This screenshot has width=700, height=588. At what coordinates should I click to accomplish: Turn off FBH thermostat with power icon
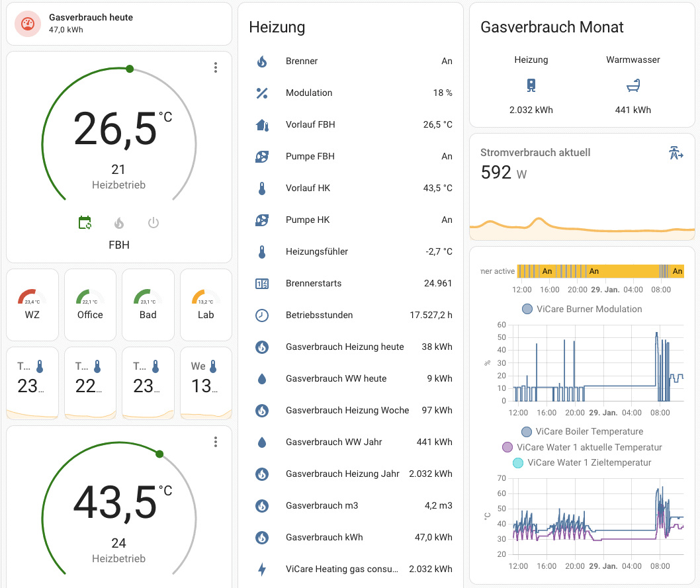(153, 223)
